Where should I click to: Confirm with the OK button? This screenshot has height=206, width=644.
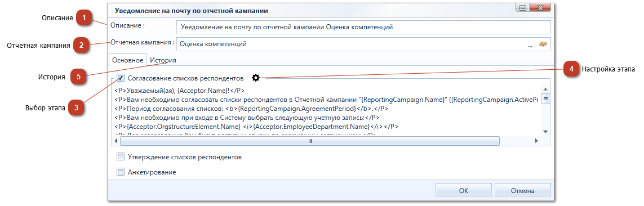click(x=463, y=190)
